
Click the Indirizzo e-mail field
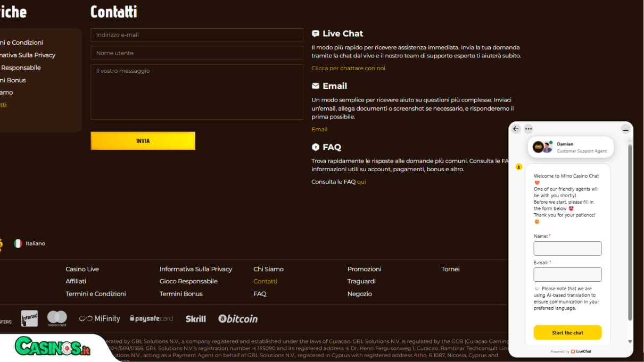click(197, 35)
